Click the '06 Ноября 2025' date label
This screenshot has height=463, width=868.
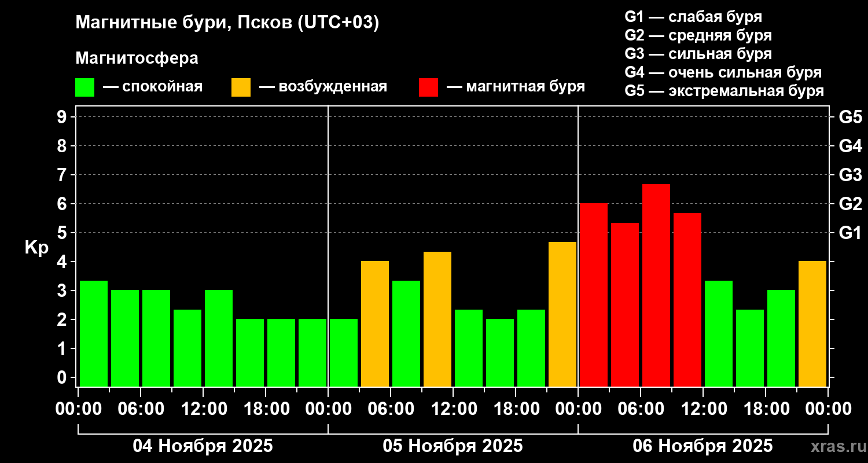[x=703, y=446]
